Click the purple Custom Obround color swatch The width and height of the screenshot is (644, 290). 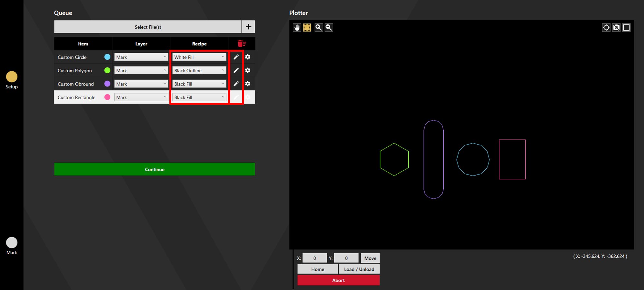(108, 84)
